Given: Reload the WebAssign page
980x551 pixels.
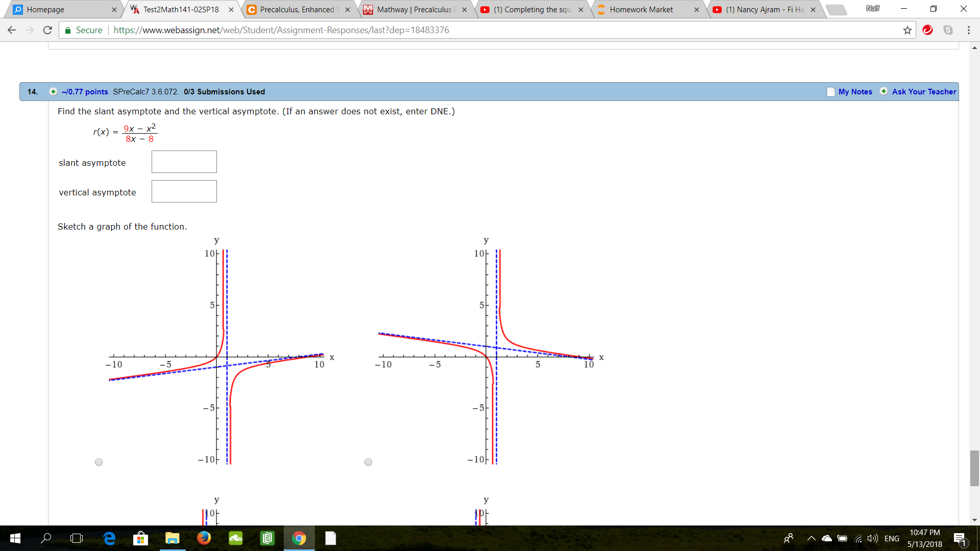Looking at the screenshot, I should coord(47,30).
